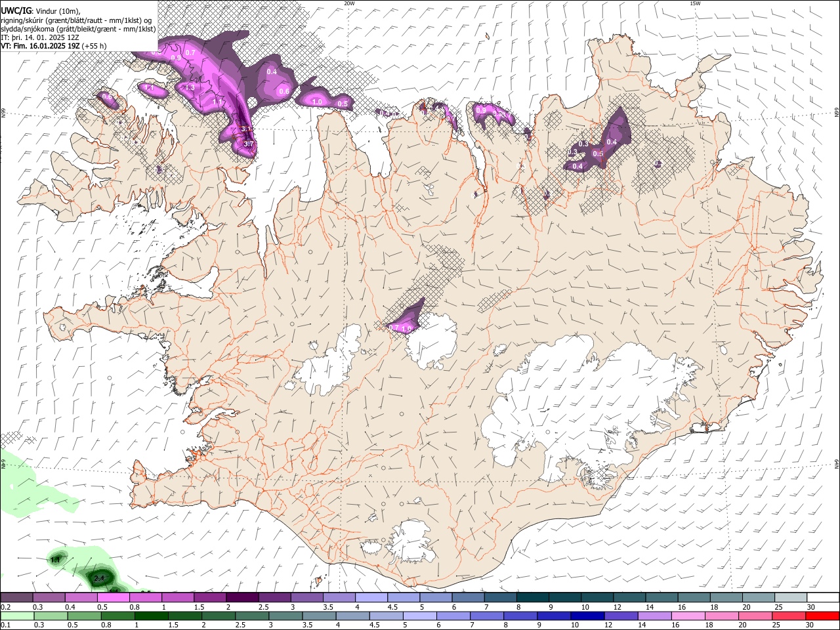This screenshot has width=840, height=630.
Task: Click snow legend swatch between 2 and 2.5
Action: 242,598
